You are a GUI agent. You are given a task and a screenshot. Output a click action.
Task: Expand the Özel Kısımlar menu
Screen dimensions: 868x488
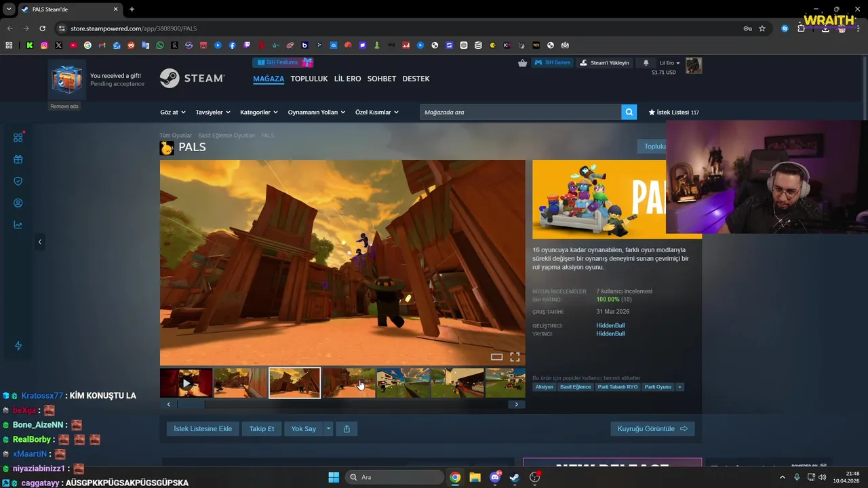click(x=377, y=112)
